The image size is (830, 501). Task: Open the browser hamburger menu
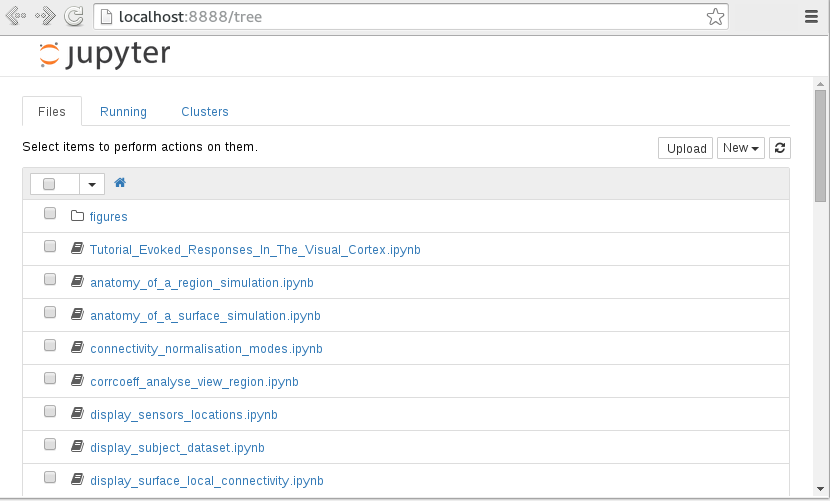[811, 16]
